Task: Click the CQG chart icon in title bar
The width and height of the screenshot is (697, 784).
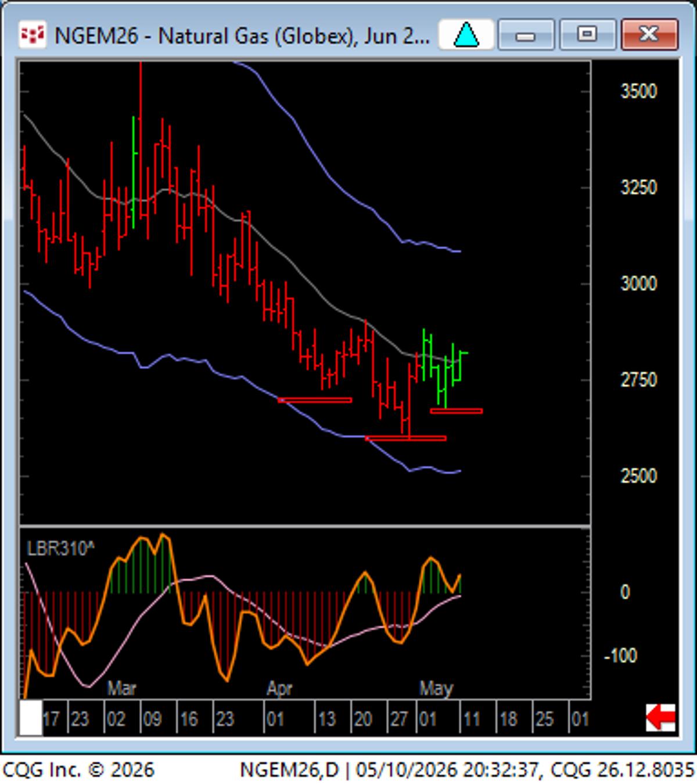Action: (x=32, y=35)
